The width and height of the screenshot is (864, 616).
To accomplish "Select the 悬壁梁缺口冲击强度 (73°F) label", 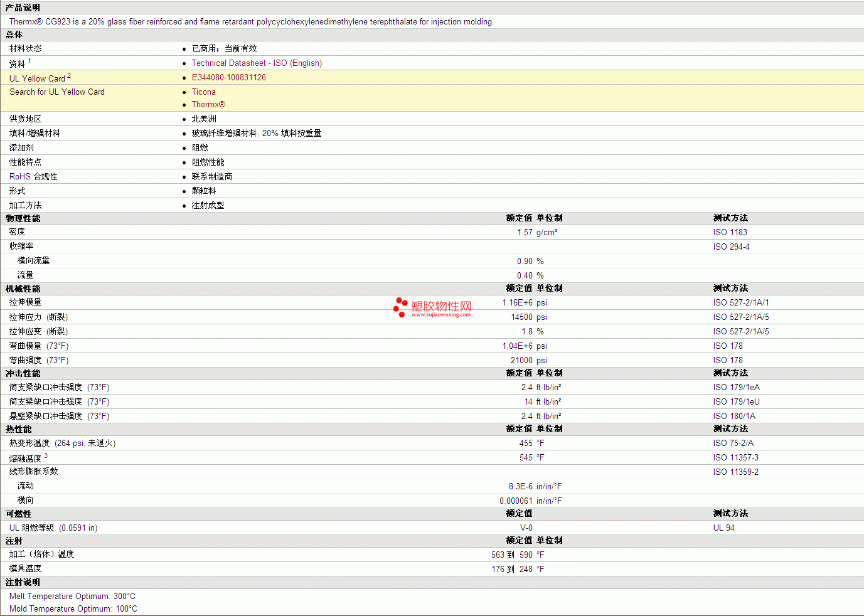I will (x=60, y=417).
